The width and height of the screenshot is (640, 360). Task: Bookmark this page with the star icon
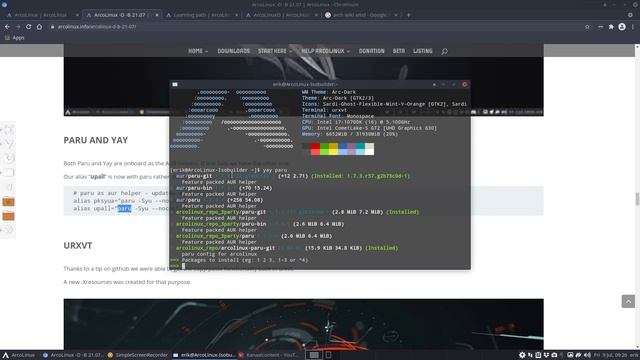(x=587, y=27)
